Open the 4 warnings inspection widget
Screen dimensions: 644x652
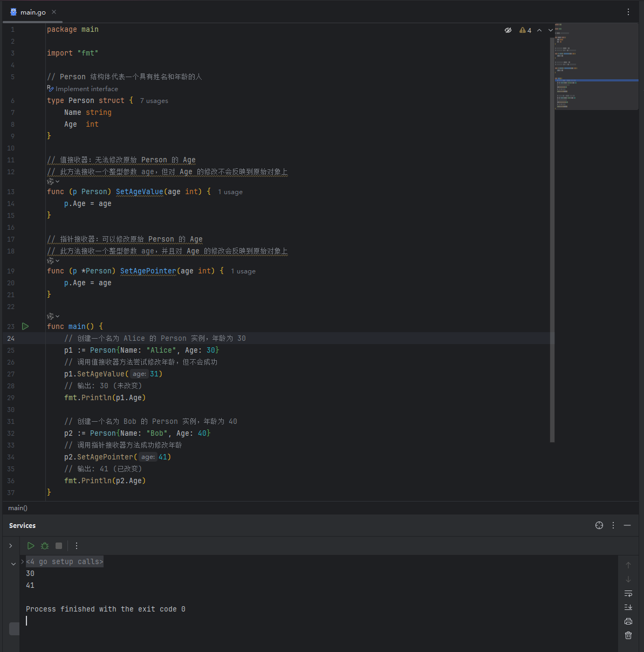pos(525,30)
